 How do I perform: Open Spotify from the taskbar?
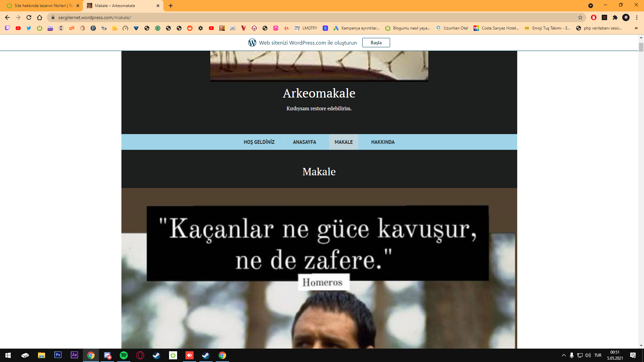pyautogui.click(x=124, y=355)
